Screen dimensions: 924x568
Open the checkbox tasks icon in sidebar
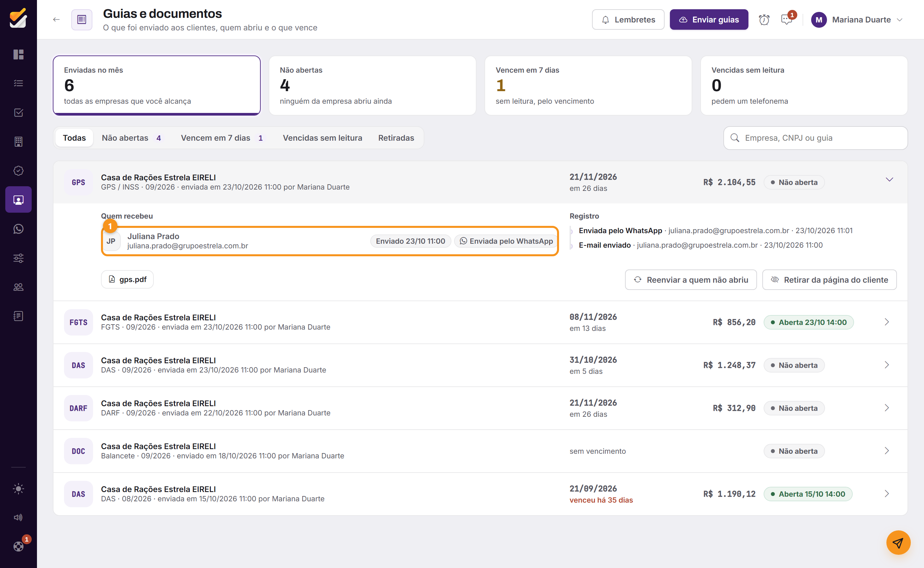pyautogui.click(x=18, y=113)
